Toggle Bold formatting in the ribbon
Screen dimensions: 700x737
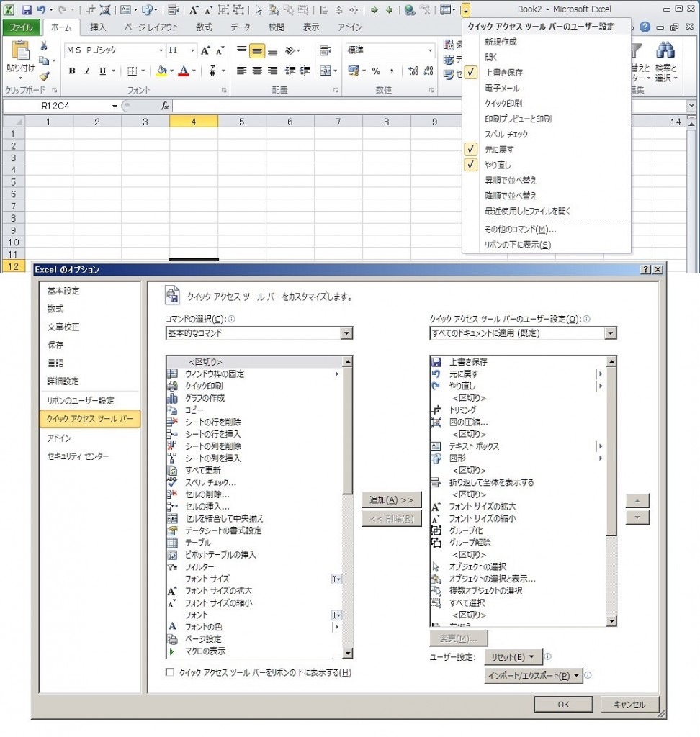[72, 71]
